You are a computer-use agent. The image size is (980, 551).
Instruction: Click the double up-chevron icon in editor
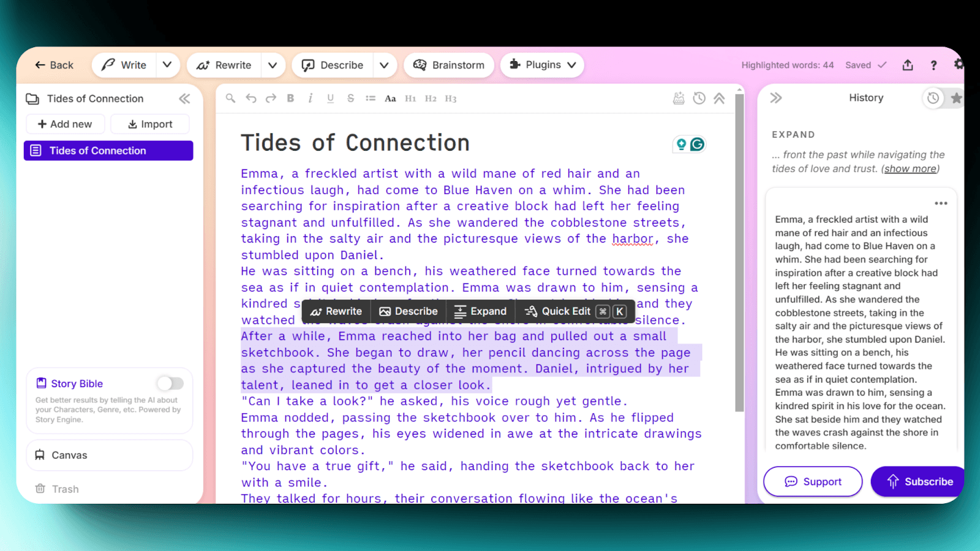[x=719, y=98]
